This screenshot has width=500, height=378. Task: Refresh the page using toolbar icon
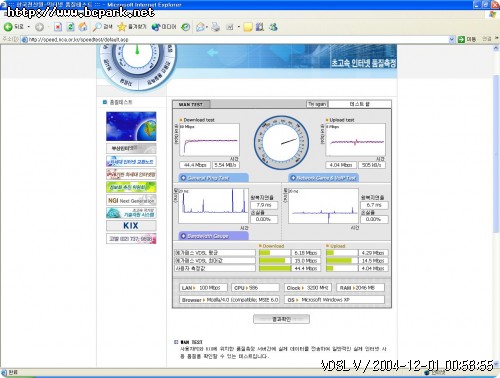click(x=70, y=27)
